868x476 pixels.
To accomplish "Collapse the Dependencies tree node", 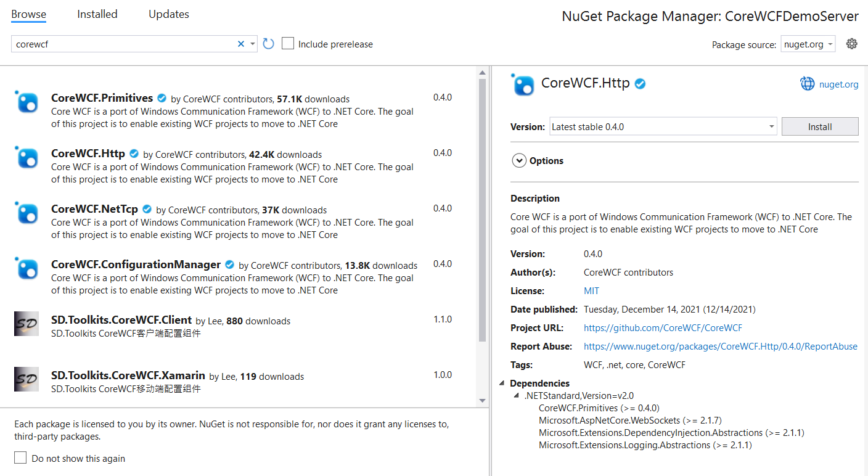I will point(503,384).
